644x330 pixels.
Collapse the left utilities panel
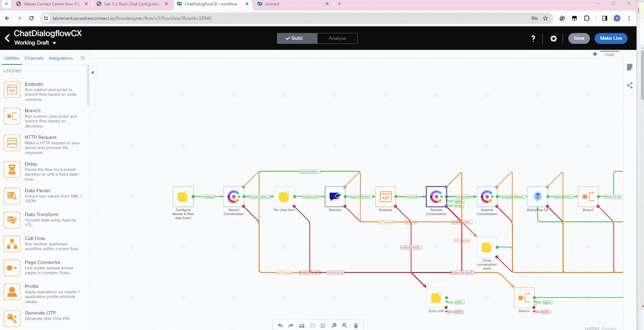(93, 72)
